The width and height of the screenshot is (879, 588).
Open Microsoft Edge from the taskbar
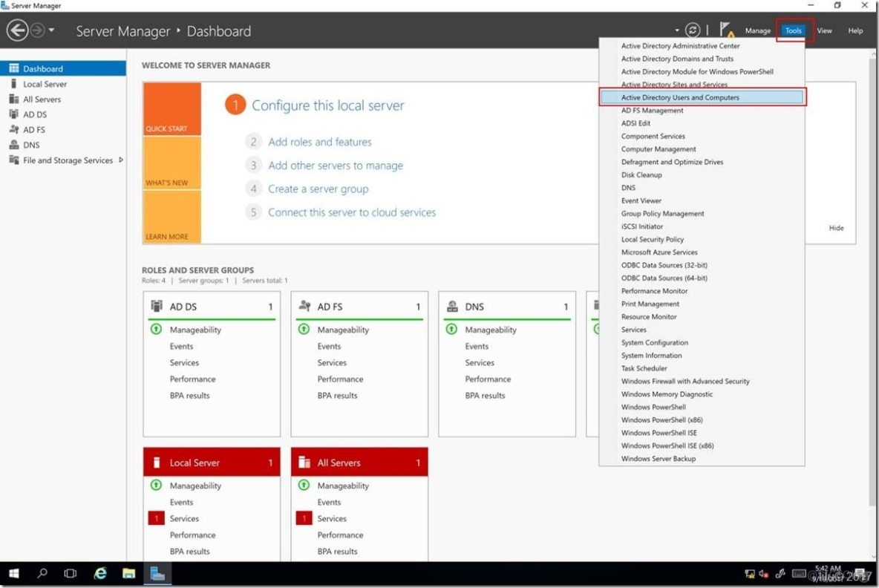coord(99,573)
